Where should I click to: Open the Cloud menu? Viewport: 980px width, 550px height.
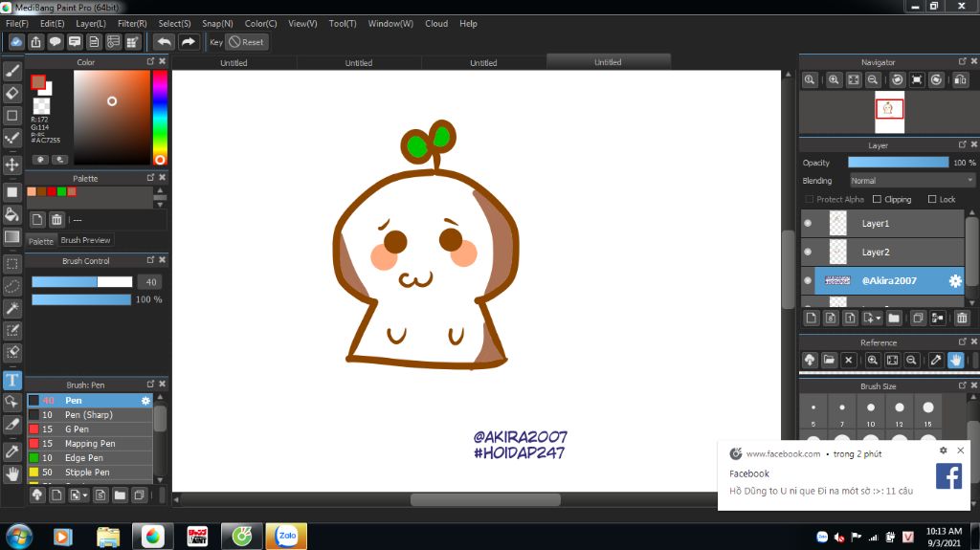pos(436,24)
